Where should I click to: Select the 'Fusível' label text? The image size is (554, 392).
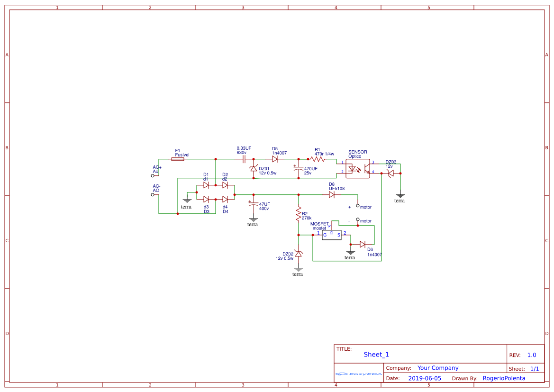(182, 155)
